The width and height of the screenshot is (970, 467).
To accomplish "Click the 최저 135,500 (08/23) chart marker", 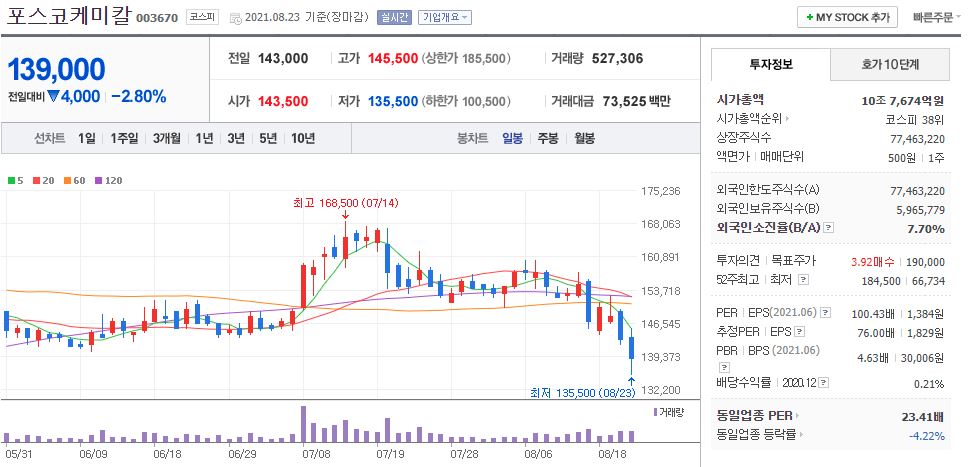I will 583,393.
